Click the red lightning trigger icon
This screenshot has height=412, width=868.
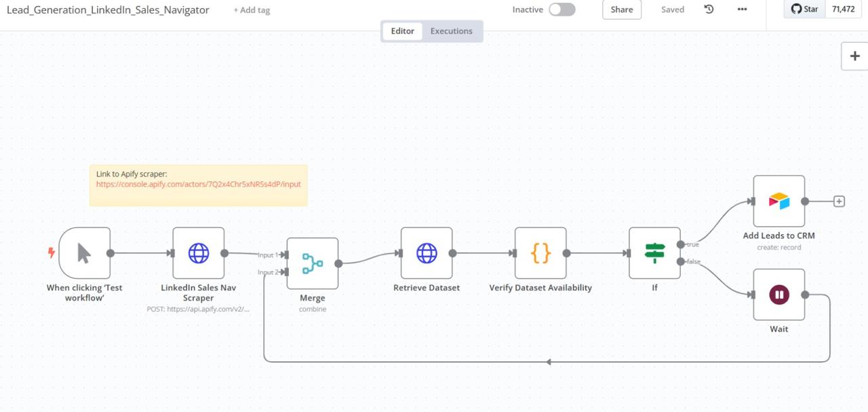point(51,253)
